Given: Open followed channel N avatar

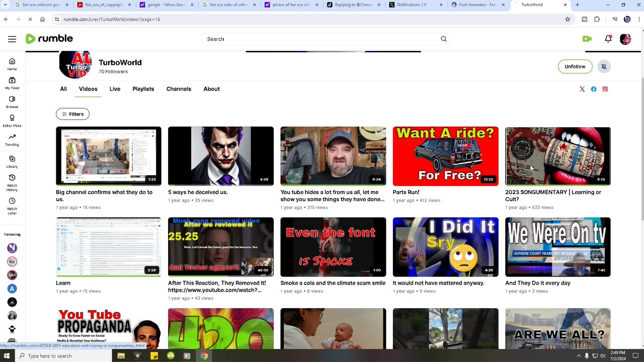Looking at the screenshot, I should pos(12,248).
